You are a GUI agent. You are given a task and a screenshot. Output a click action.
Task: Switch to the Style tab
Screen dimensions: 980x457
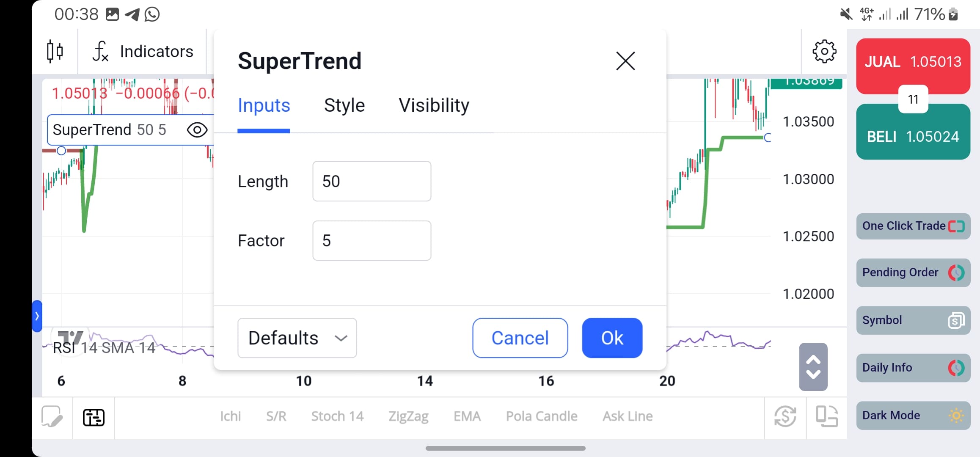point(344,105)
